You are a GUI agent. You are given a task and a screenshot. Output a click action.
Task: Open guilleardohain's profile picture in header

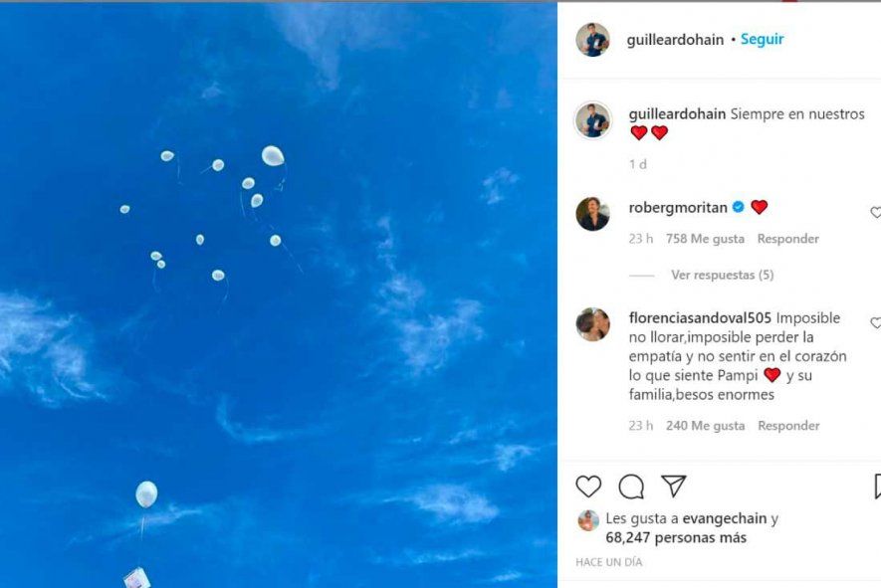(592, 40)
